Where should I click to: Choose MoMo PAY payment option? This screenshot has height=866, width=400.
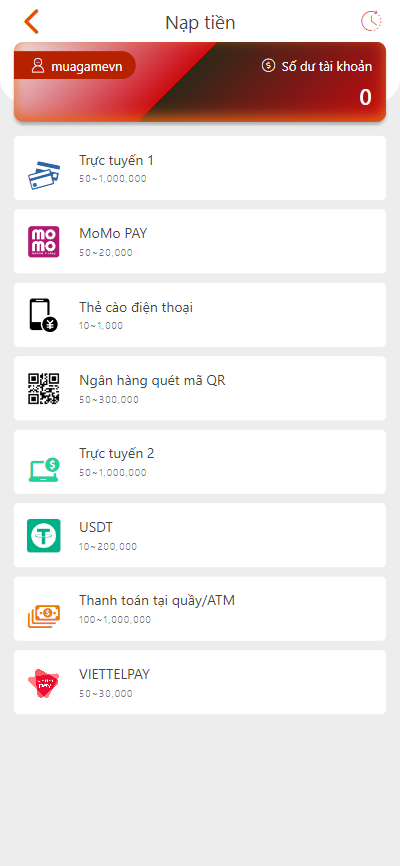coord(200,241)
